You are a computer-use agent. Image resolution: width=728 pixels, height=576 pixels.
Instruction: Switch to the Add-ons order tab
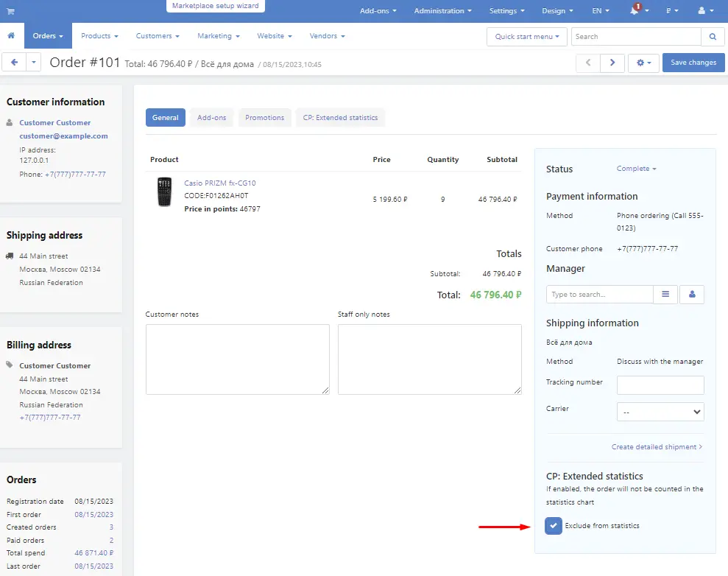click(212, 118)
